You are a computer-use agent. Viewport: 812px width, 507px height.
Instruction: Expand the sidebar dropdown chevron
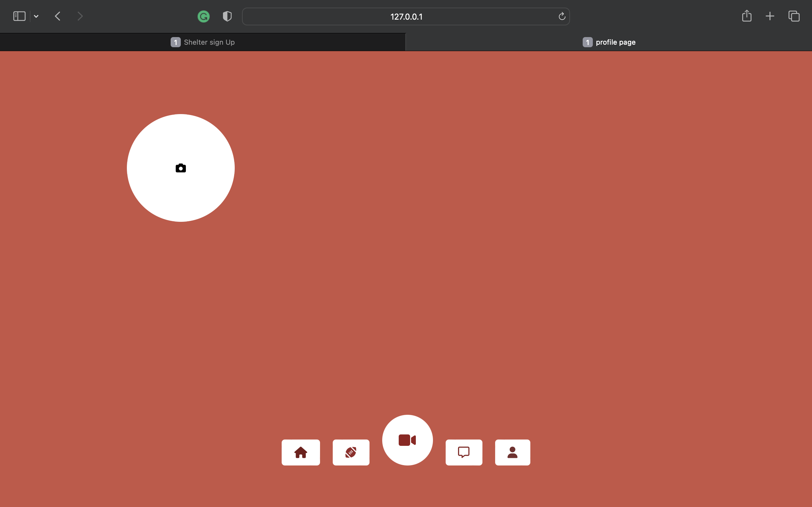(36, 16)
